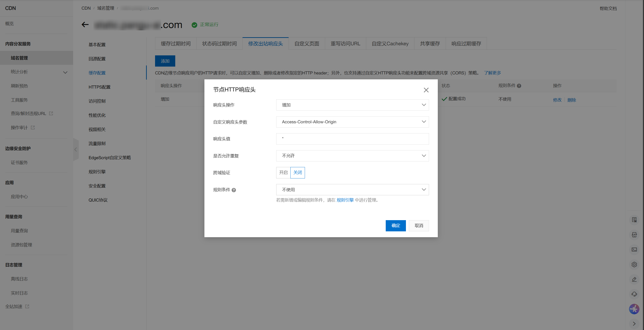Enable 开启 for 跨域验证
The width and height of the screenshot is (644, 330).
[283, 173]
